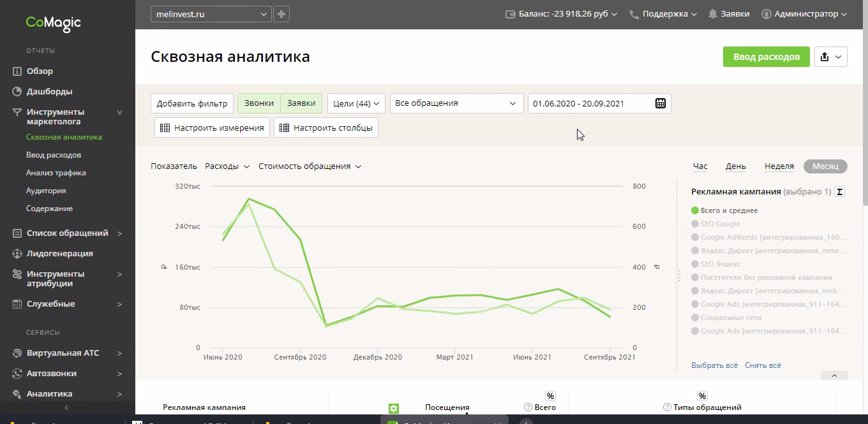
Task: Collapse Инструменты маркетолога section arrow
Action: tap(119, 112)
